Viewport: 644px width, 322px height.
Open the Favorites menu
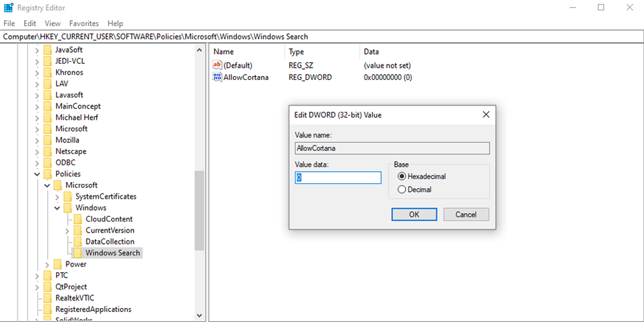(84, 24)
